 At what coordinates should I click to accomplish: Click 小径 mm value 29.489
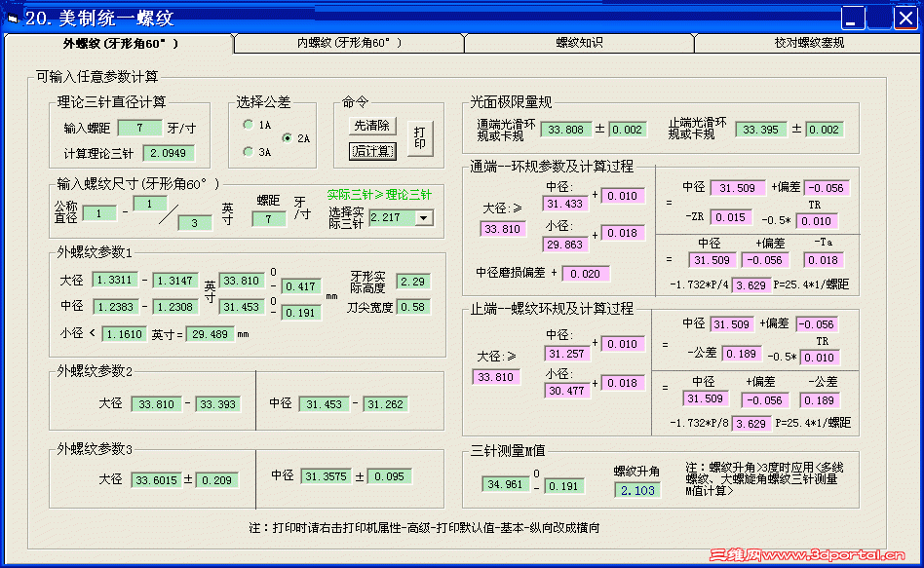click(211, 334)
